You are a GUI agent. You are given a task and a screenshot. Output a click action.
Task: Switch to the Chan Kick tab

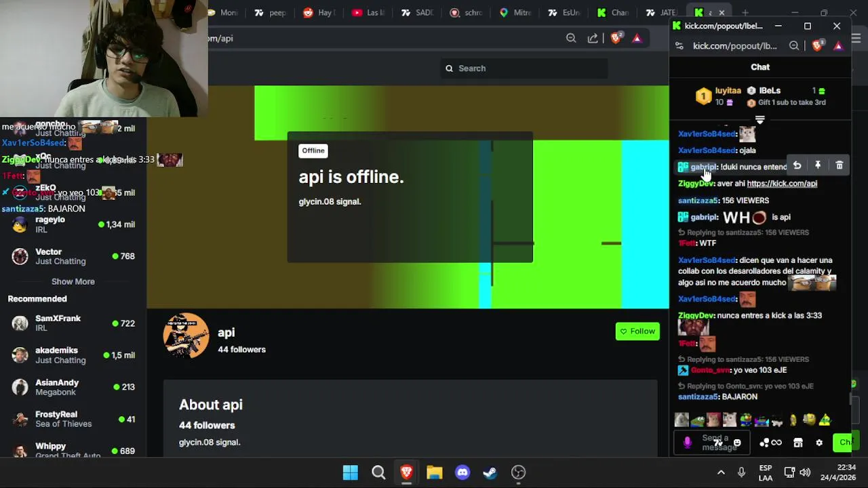click(x=613, y=12)
